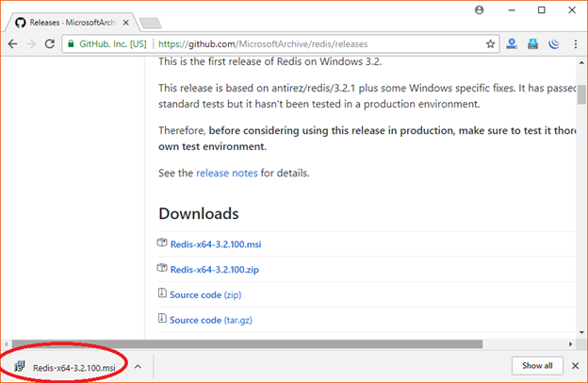Bookmark this page with the star icon
Viewport: 588px width, 383px height.
click(490, 43)
